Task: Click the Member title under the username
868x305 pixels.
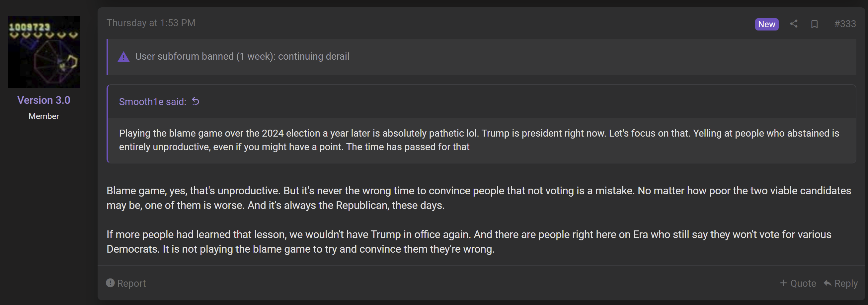Action: pyautogui.click(x=44, y=116)
